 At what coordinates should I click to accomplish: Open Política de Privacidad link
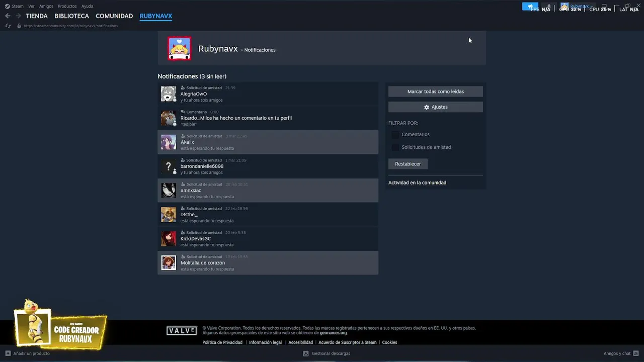tap(222, 342)
